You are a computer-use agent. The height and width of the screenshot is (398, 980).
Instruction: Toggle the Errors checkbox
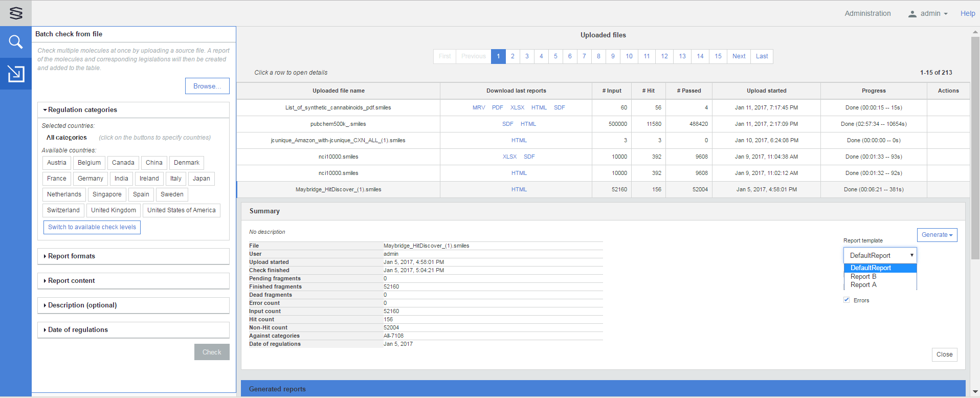coord(847,300)
